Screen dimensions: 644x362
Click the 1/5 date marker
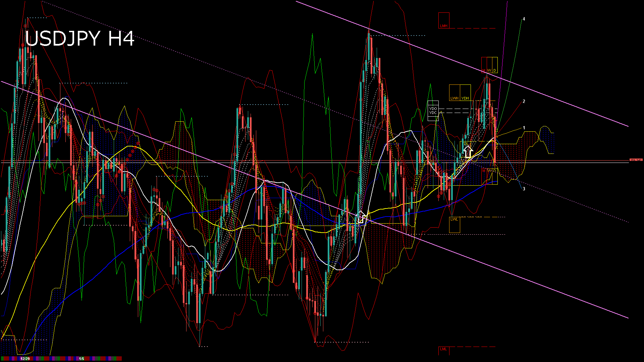click(x=82, y=359)
